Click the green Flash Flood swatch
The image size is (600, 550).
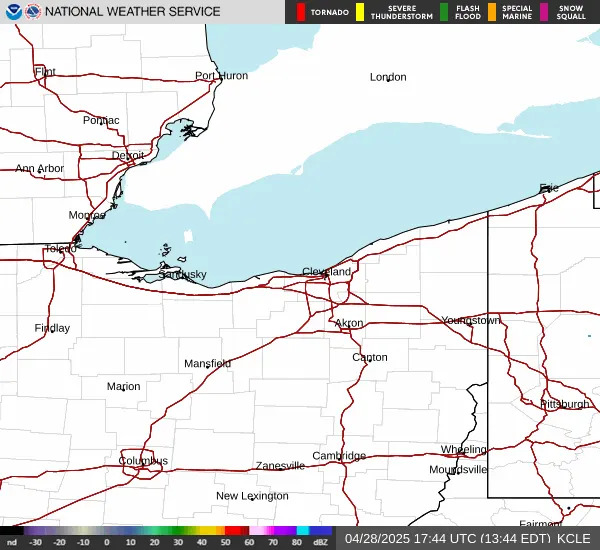(x=444, y=12)
